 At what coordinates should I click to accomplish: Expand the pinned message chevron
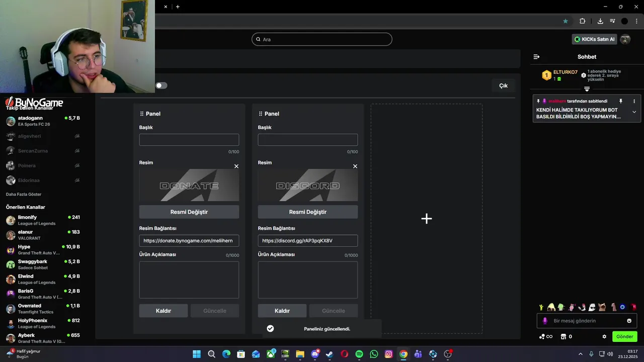[x=634, y=112]
